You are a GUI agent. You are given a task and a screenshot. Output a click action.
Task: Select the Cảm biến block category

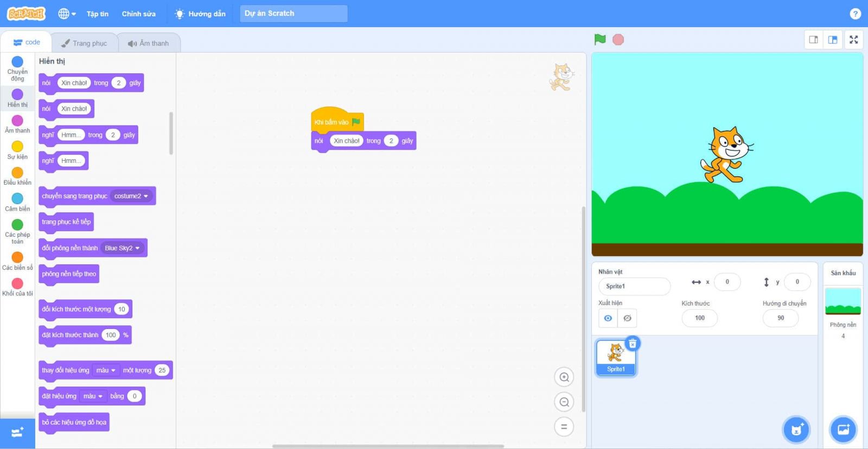tap(17, 203)
